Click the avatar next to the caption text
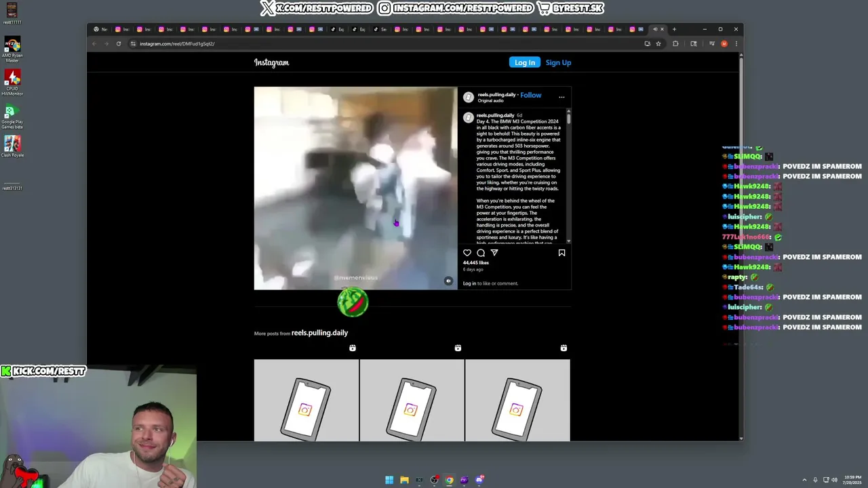868x488 pixels. coord(468,118)
